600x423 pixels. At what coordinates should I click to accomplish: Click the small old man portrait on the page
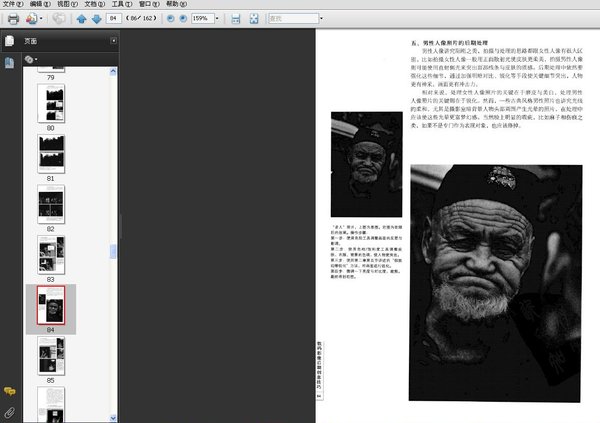pos(366,164)
